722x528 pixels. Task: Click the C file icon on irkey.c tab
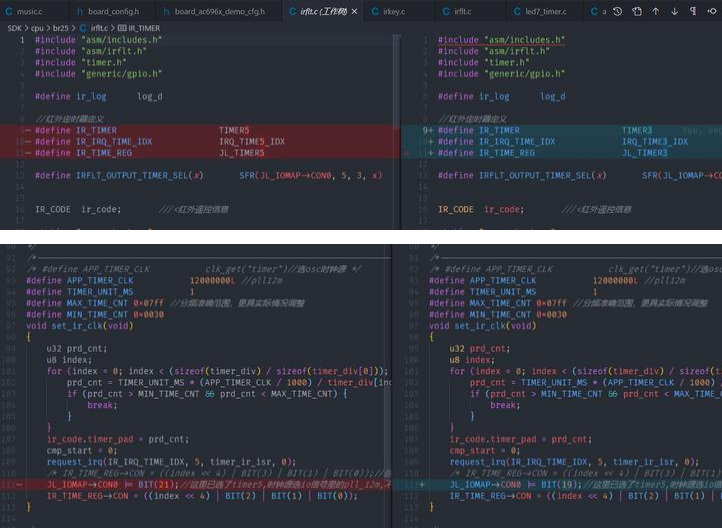pyautogui.click(x=375, y=11)
